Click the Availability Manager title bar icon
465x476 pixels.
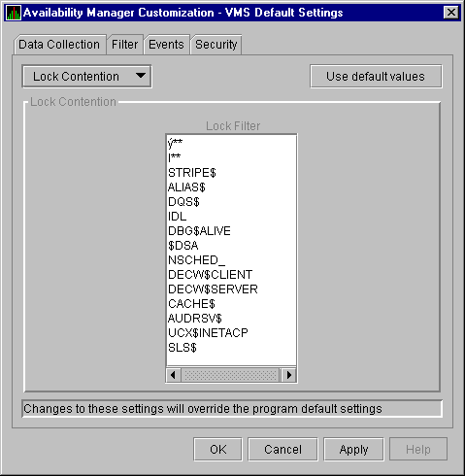tap(14, 13)
